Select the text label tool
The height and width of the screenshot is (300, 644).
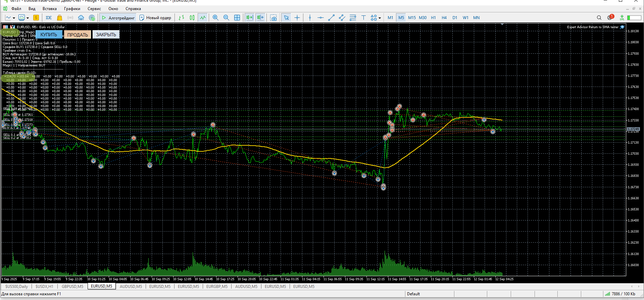pos(363,18)
